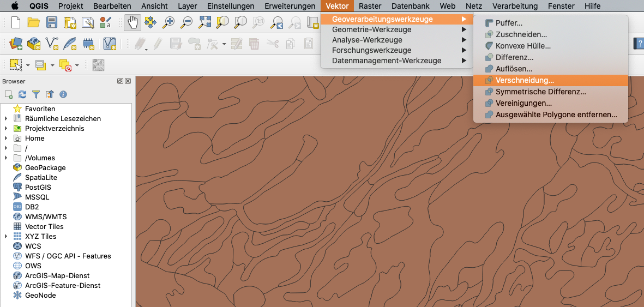Select the Pan Map hand tool
This screenshot has width=644, height=307.
click(133, 22)
